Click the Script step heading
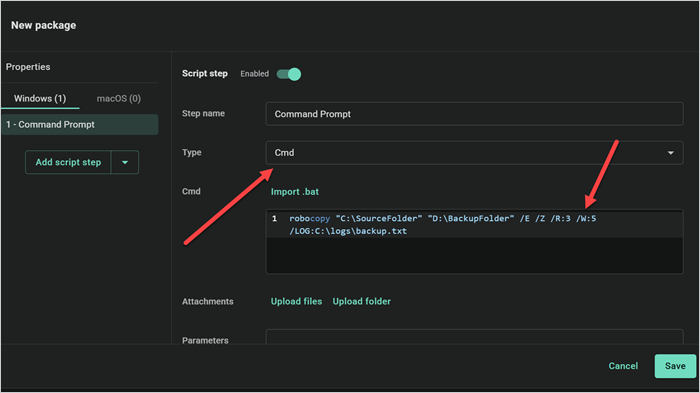Image resolution: width=700 pixels, height=393 pixels. tap(204, 74)
